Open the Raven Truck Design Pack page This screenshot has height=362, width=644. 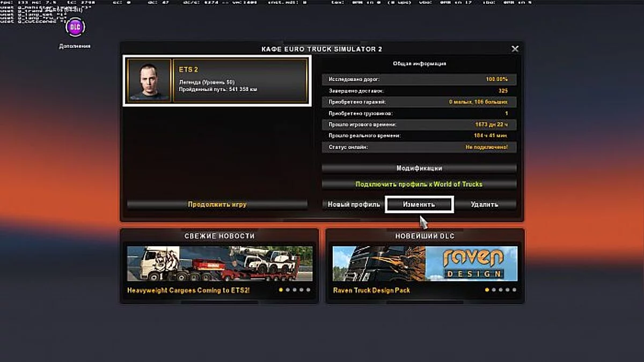372,290
